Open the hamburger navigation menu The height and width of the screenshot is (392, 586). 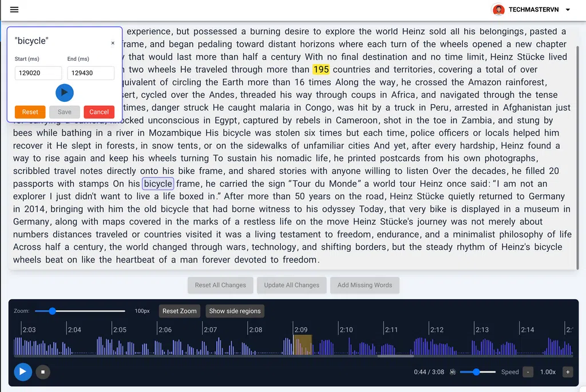coord(14,10)
